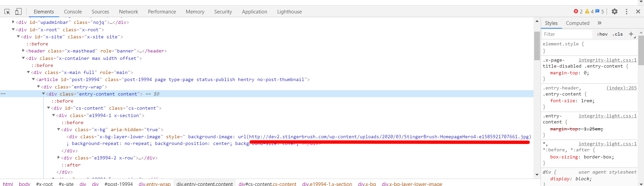Collapse the cs-content div node

pyautogui.click(x=49, y=108)
